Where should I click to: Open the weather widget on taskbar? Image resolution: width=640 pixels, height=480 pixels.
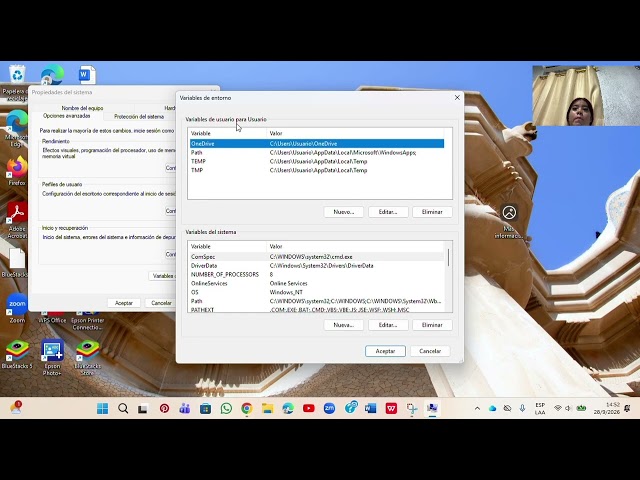tap(16, 408)
